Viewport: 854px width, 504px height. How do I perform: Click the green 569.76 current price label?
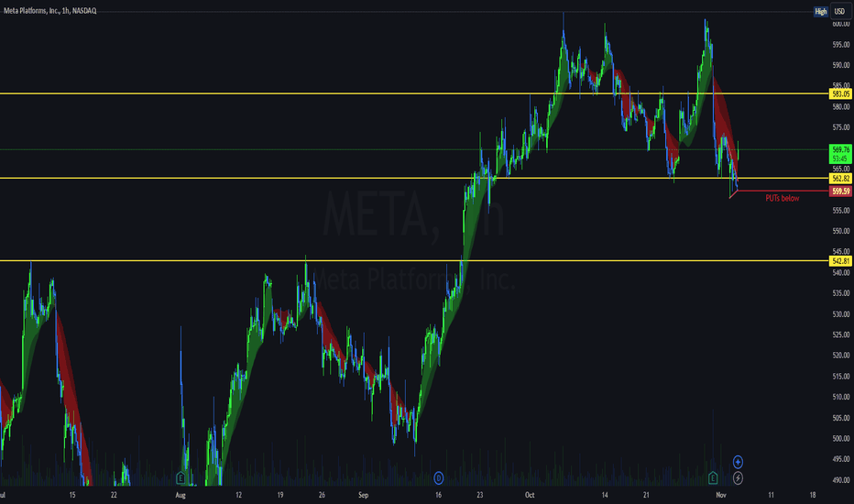coord(840,154)
